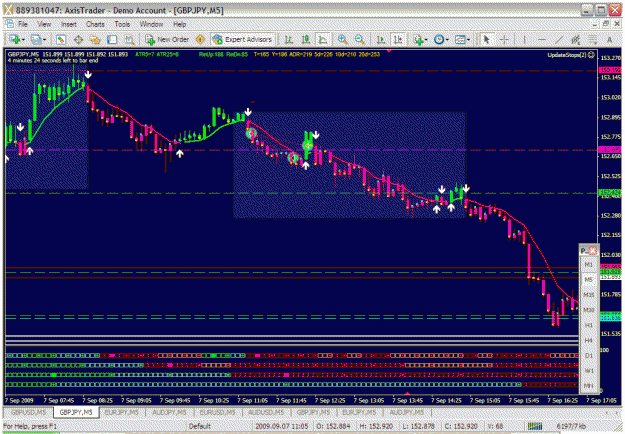Select M15 in the period panel
The height and width of the screenshot is (434, 625).
point(588,295)
